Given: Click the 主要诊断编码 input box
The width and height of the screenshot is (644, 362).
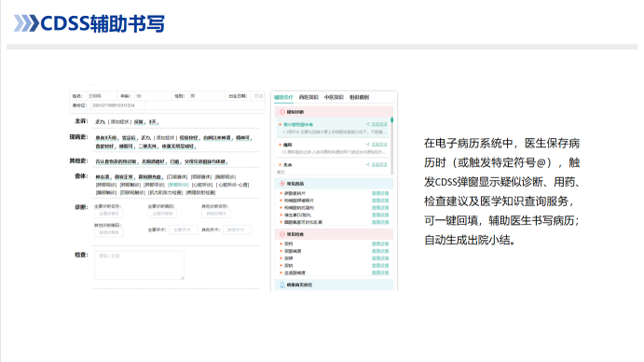Looking at the screenshot, I should [162, 214].
